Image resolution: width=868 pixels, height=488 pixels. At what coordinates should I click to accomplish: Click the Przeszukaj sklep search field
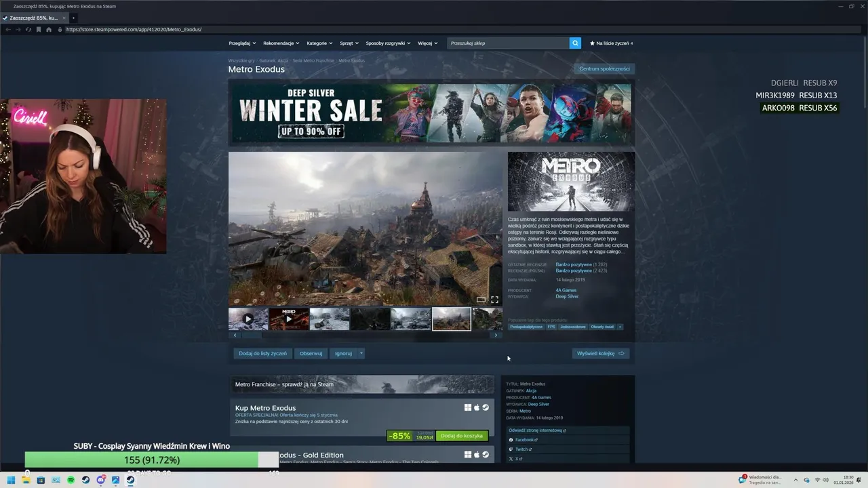click(508, 43)
